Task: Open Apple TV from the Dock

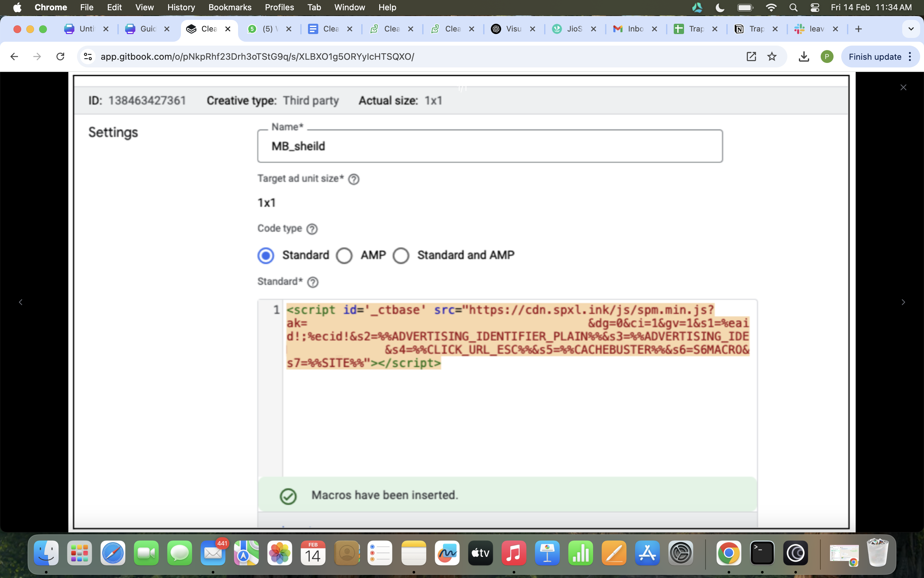Action: click(480, 553)
